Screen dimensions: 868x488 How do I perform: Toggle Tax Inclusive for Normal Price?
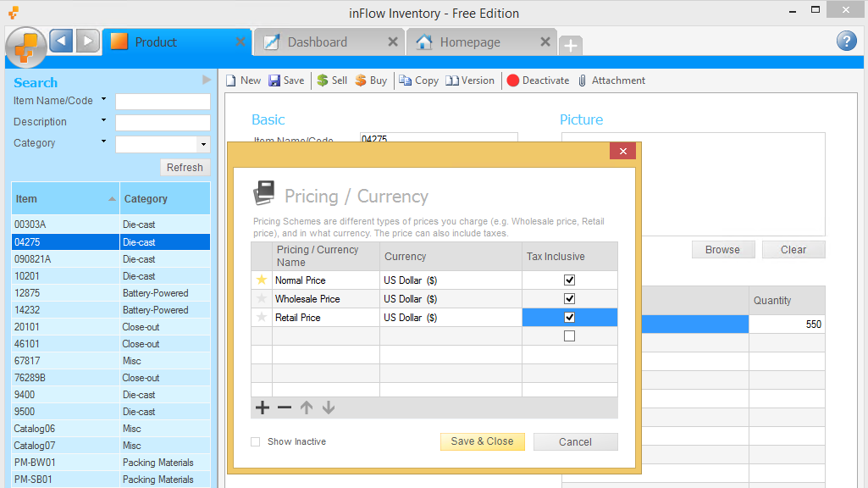point(569,280)
